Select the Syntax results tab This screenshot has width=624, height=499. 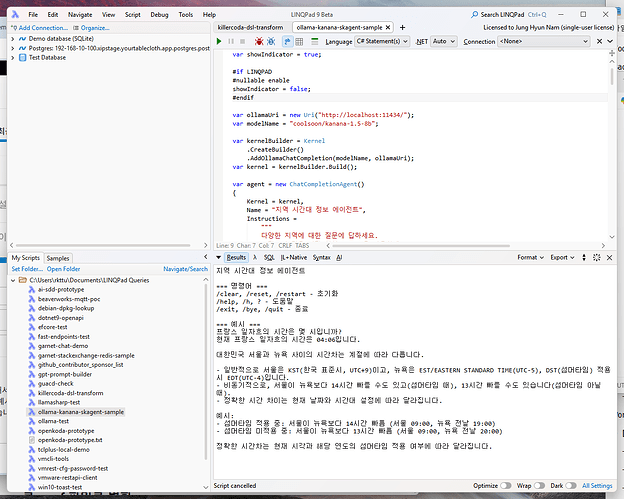point(322,257)
